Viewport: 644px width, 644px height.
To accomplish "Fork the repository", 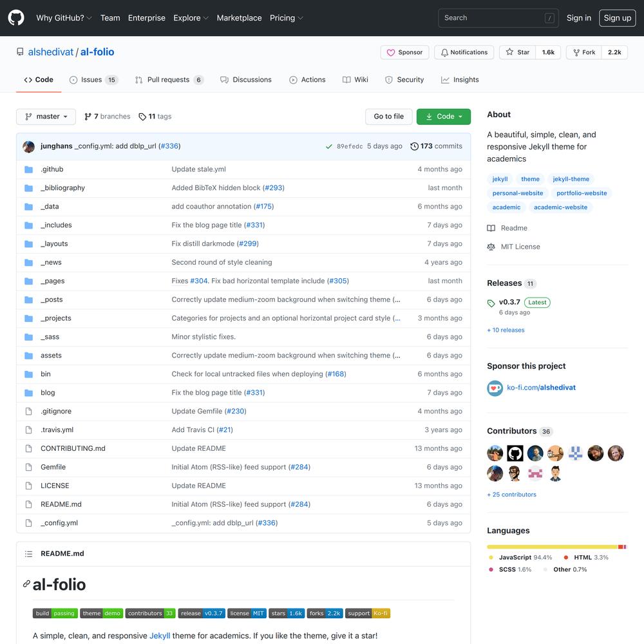I will 583,52.
